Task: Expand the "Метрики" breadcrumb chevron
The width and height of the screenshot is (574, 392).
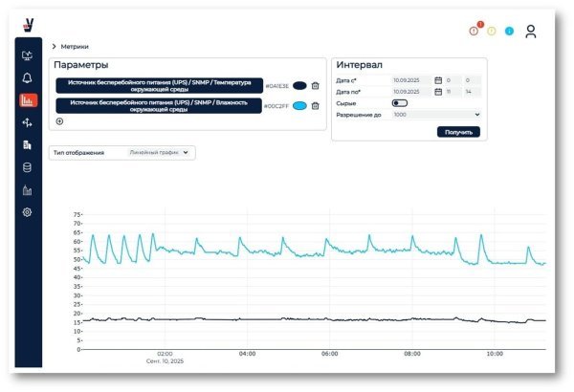Action: (x=54, y=46)
